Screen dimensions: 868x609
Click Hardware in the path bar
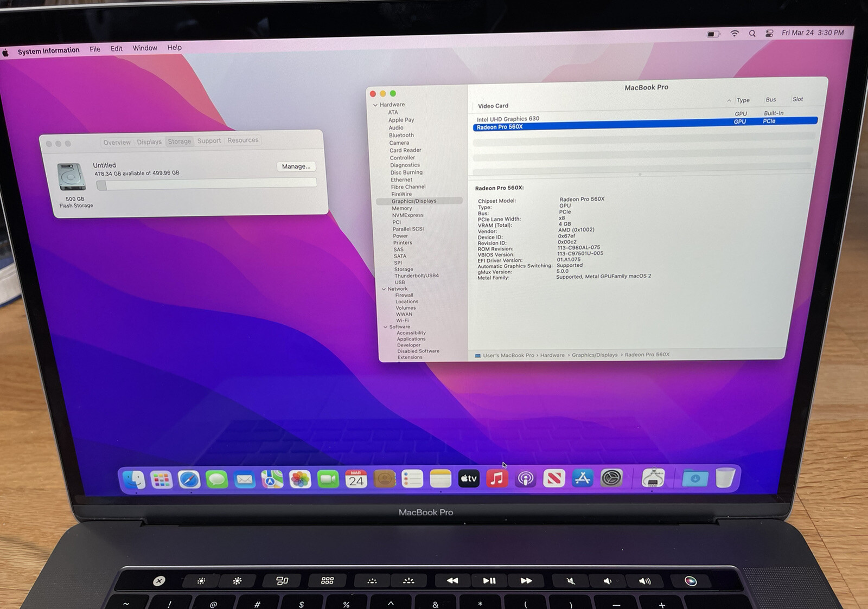(x=552, y=355)
